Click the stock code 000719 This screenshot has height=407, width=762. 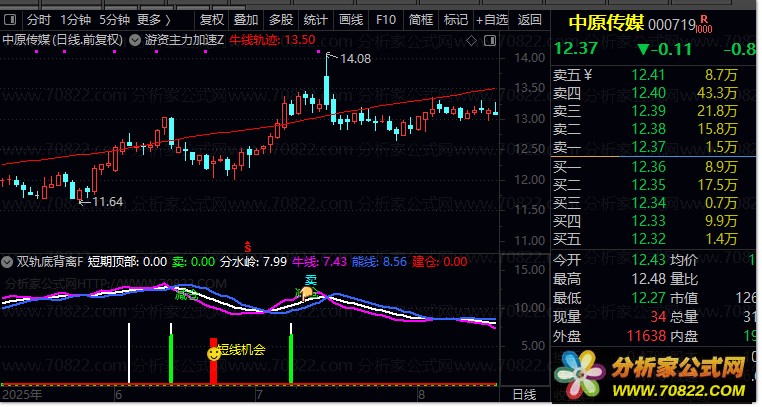pyautogui.click(x=672, y=25)
